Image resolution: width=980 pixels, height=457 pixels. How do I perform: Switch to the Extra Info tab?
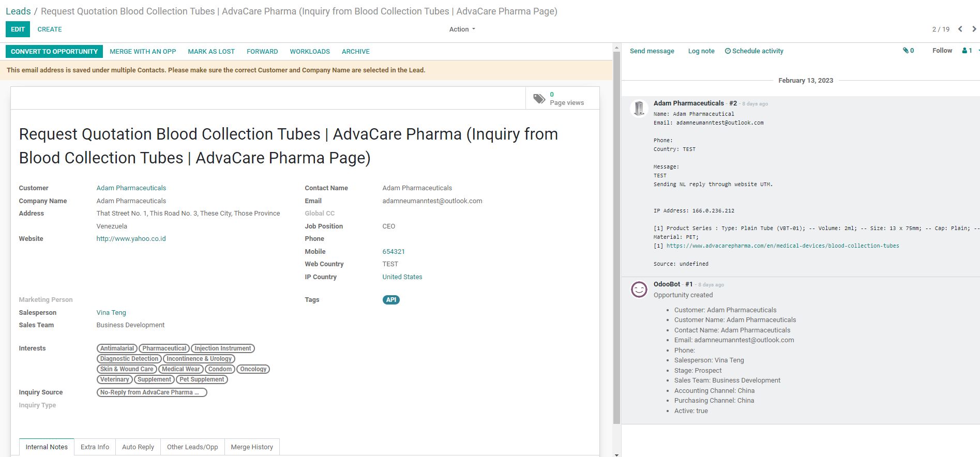95,447
